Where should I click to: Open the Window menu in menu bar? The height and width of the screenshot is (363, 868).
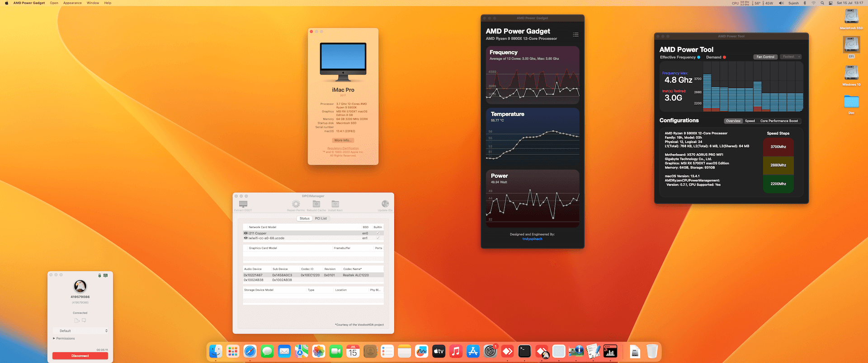click(x=93, y=3)
